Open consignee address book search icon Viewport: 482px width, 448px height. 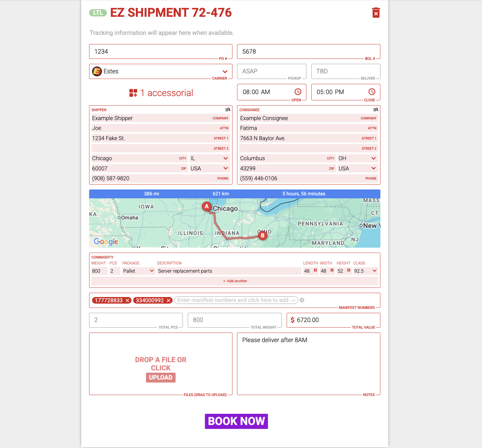click(375, 110)
